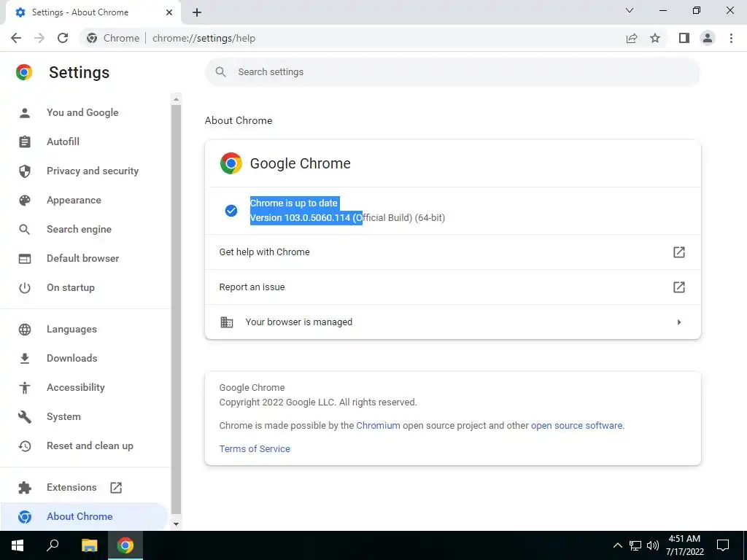Click the On startup power icon
This screenshot has height=560, width=747.
(25, 287)
